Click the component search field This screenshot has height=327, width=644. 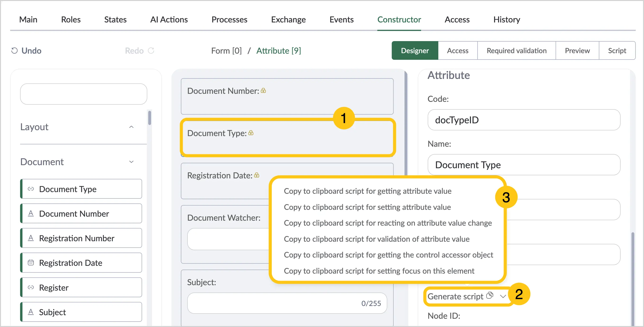click(x=83, y=94)
